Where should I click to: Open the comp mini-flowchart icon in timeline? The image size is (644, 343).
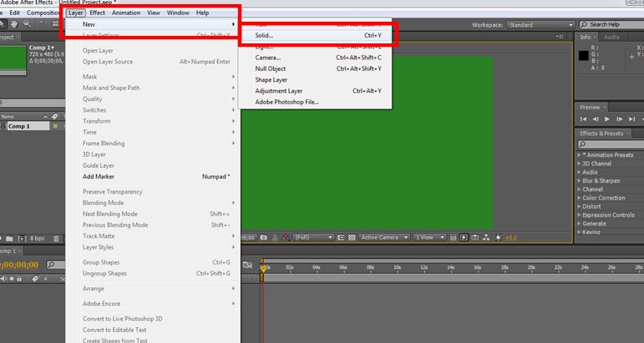point(247,265)
